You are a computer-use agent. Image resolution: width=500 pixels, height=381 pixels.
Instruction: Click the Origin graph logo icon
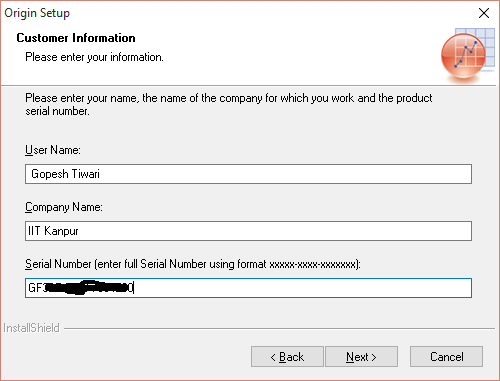pos(467,56)
